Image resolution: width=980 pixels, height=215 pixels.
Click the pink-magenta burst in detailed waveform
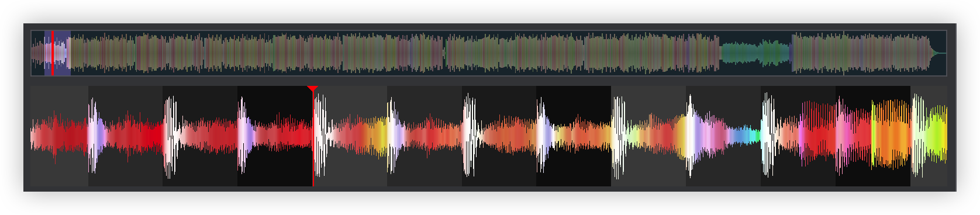point(842,136)
